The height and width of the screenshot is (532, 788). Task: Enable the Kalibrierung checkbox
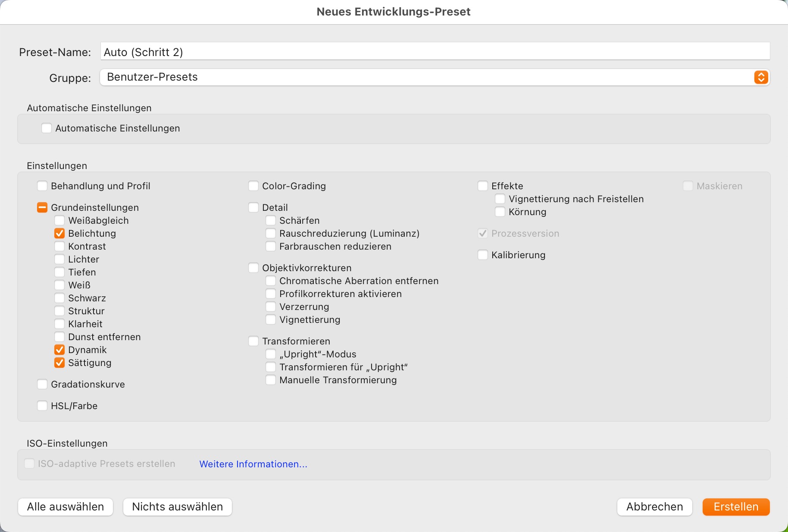click(483, 255)
